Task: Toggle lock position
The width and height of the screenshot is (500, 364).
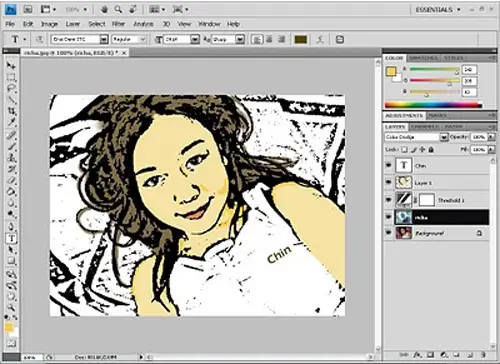Action: pyautogui.click(x=422, y=150)
